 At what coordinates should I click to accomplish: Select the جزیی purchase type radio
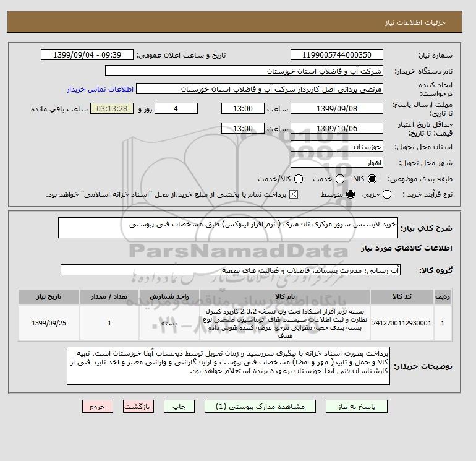tap(387, 194)
